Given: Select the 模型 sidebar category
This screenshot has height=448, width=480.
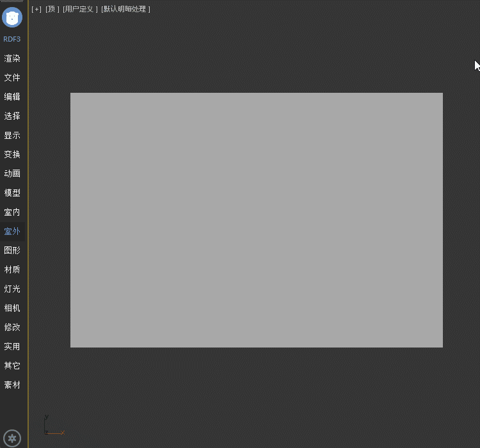Looking at the screenshot, I should (x=12, y=193).
